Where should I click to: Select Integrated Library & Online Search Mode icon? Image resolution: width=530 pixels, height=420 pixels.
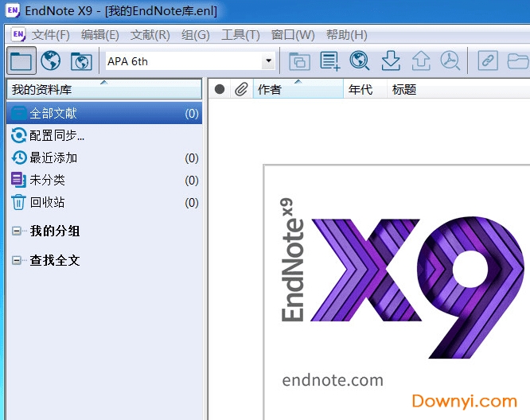(x=81, y=61)
